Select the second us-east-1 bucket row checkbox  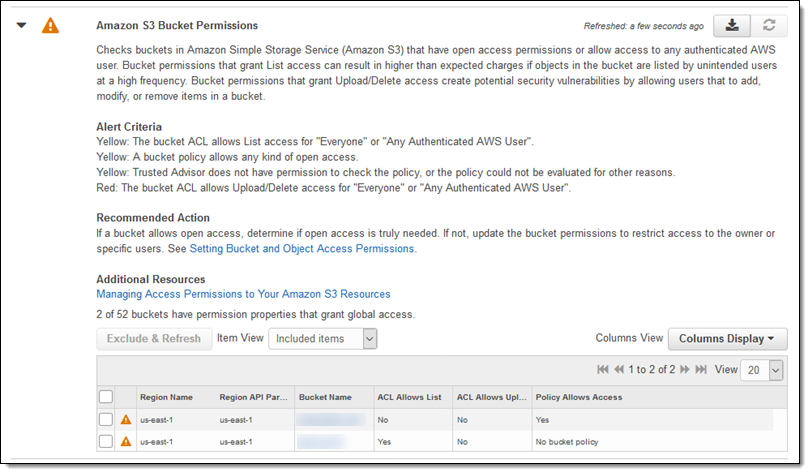(x=106, y=441)
